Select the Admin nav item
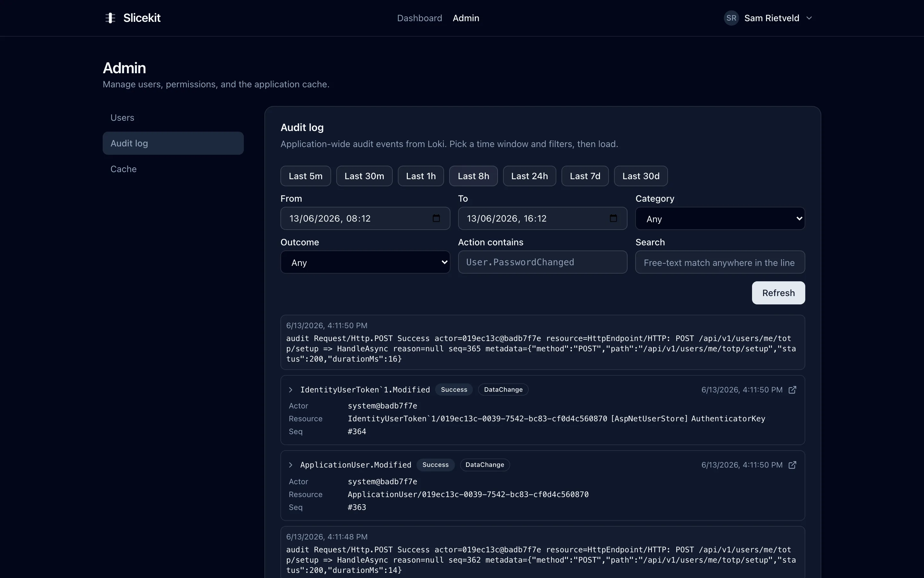The height and width of the screenshot is (578, 924). point(466,18)
